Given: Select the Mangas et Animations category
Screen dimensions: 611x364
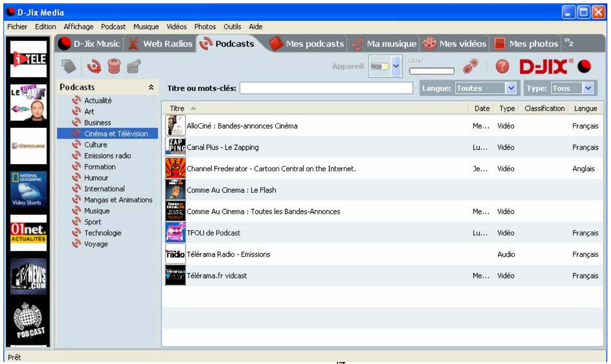Looking at the screenshot, I should tap(118, 200).
